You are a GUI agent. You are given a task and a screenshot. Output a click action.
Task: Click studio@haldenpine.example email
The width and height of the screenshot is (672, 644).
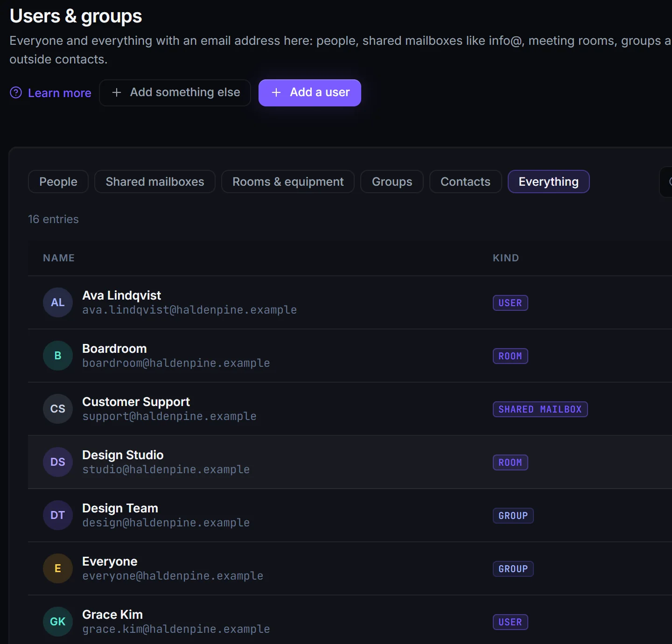[166, 469]
